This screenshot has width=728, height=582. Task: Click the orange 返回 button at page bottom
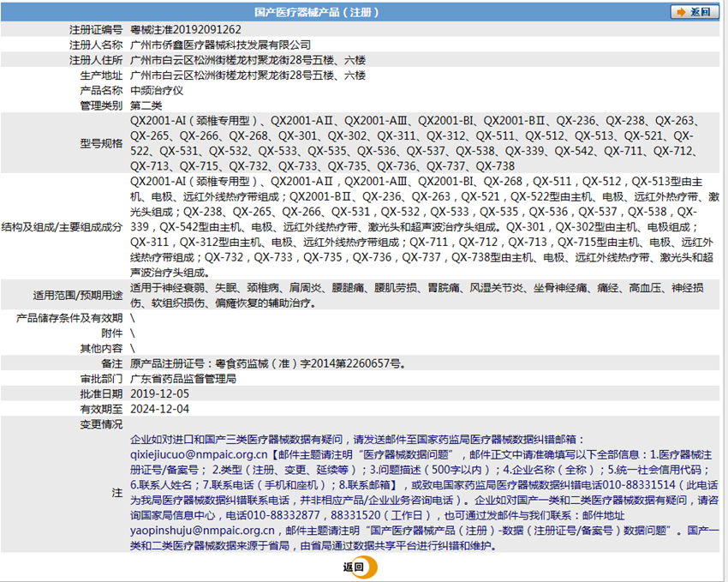point(361,567)
